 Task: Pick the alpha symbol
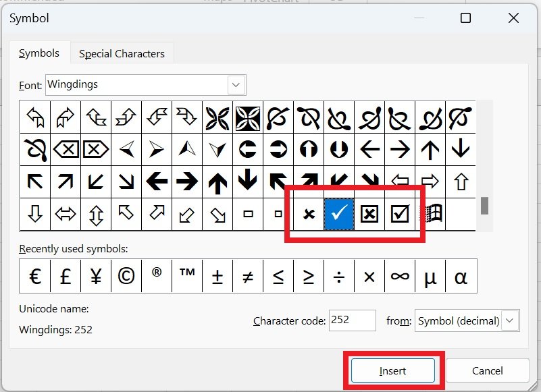click(461, 276)
